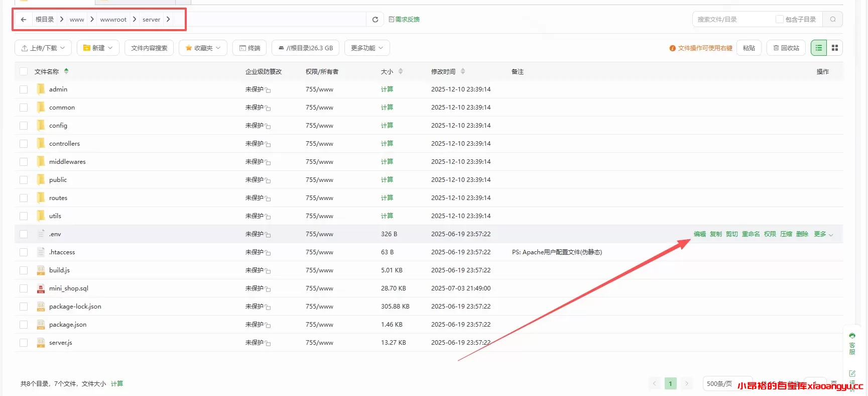
Task: Click 计算 size for admin folder
Action: (x=387, y=89)
